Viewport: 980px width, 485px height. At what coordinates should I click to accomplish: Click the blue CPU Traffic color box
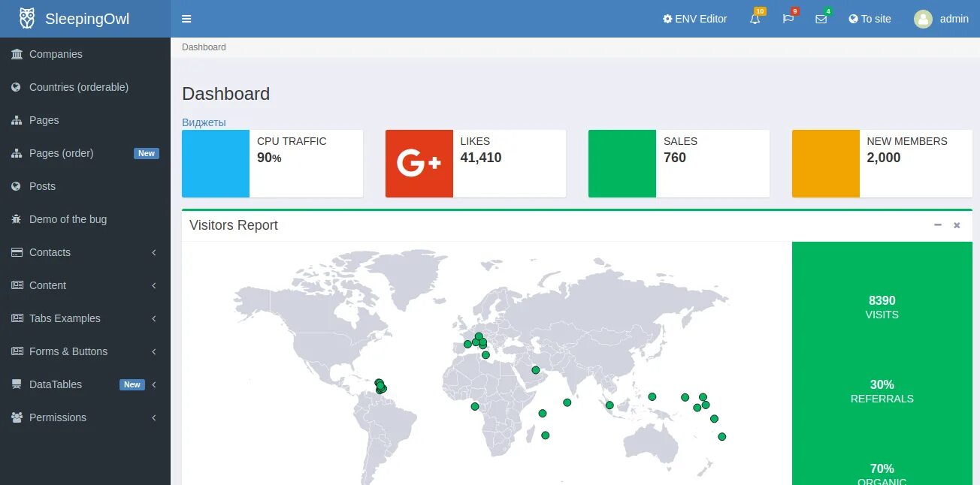[x=216, y=164]
